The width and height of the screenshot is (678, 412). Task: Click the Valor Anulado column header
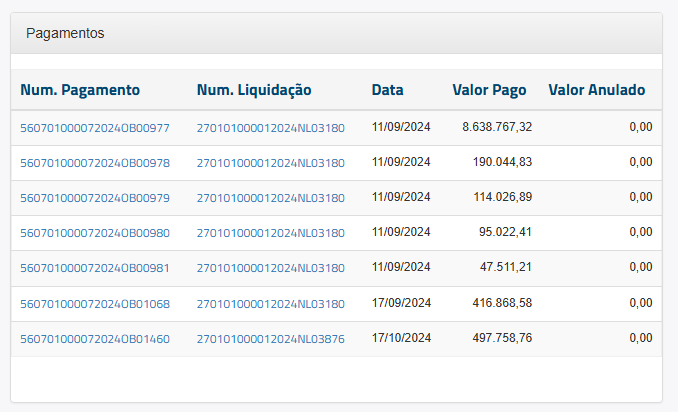tap(596, 90)
